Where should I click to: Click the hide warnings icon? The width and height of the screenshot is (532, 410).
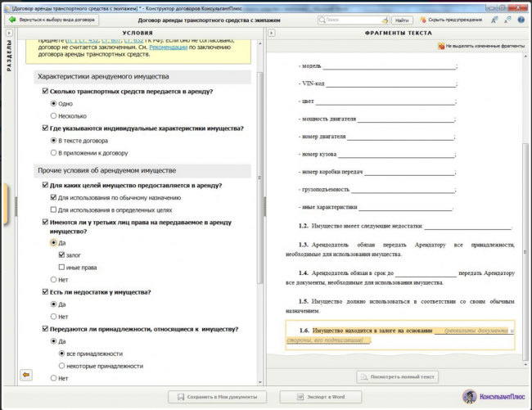tap(423, 20)
